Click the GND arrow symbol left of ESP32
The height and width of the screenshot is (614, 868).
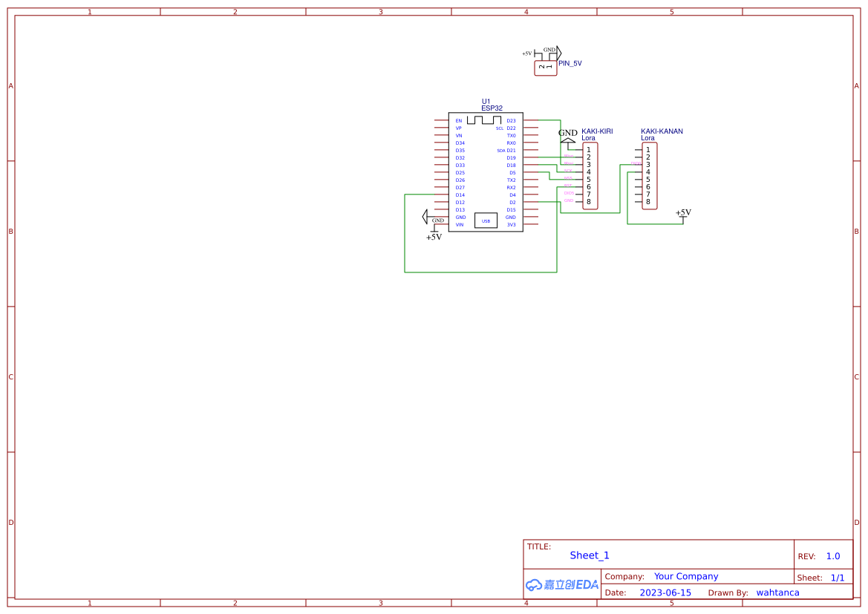tap(425, 216)
